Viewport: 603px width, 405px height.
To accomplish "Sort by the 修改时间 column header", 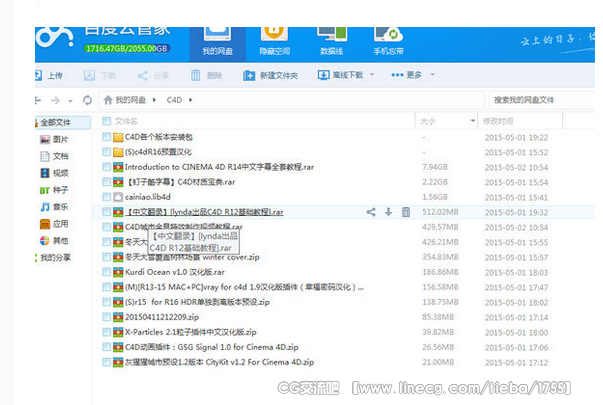I will [498, 122].
